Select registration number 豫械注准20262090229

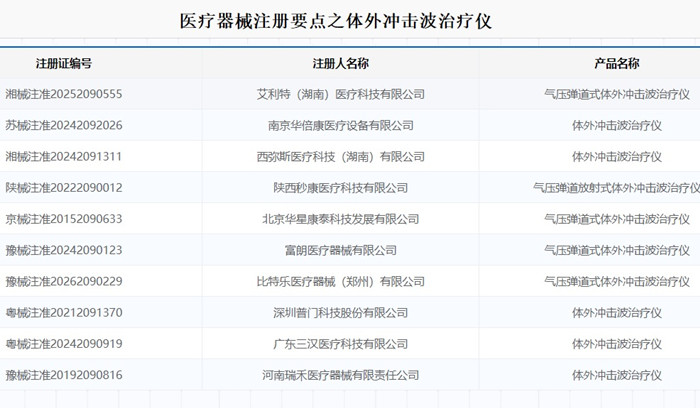(64, 282)
